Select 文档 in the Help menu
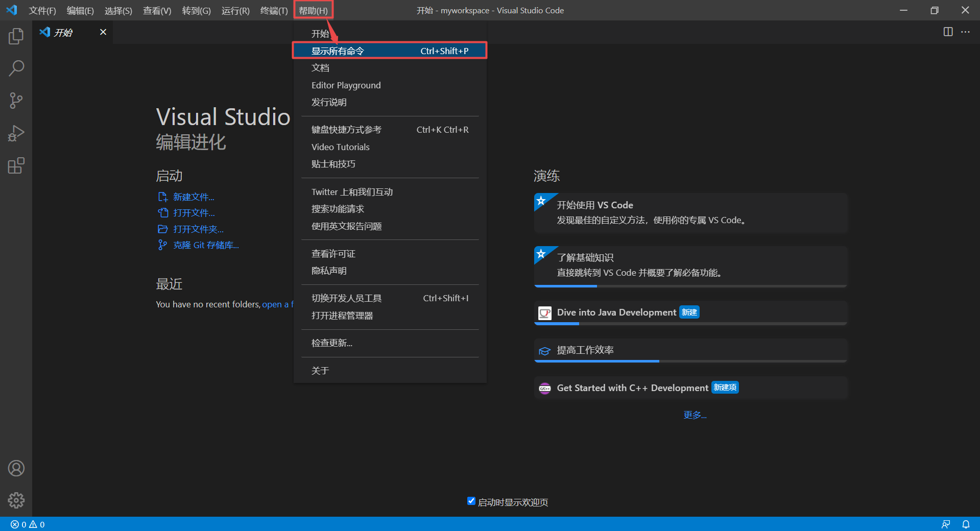This screenshot has width=980, height=531. pos(390,68)
